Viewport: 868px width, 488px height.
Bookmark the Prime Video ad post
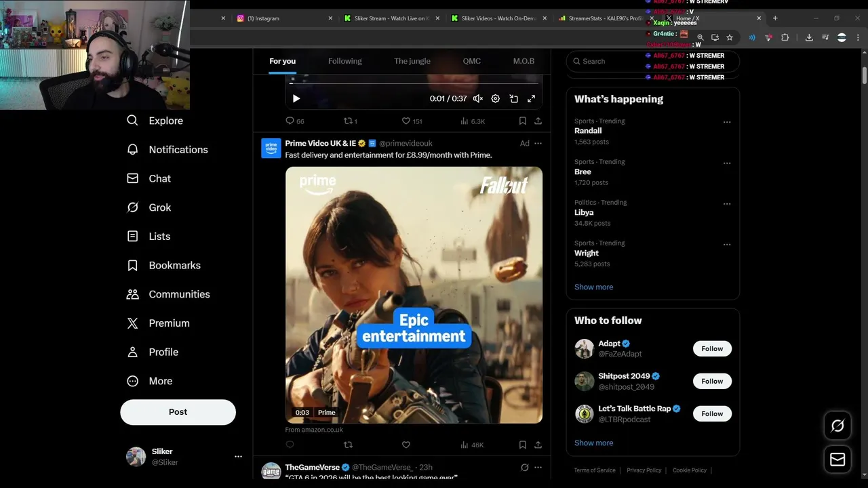coord(522,445)
